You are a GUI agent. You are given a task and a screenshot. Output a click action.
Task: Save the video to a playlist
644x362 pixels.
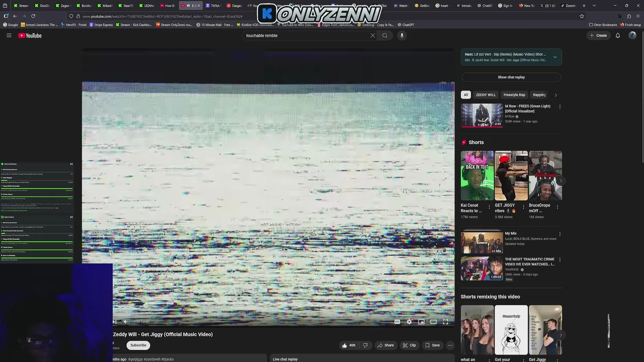tap(432, 345)
